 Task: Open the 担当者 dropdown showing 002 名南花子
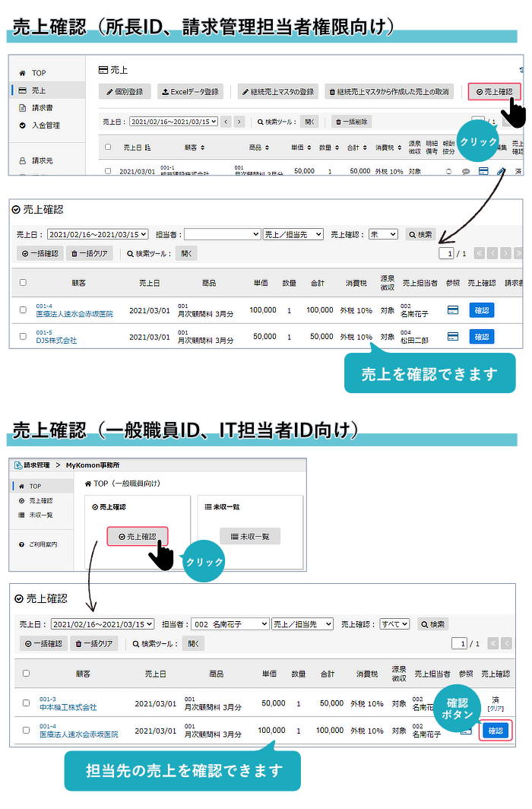(230, 624)
